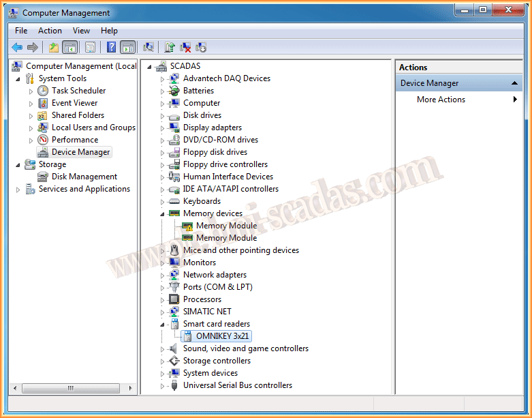Image resolution: width=532 pixels, height=418 pixels.
Task: Click the Up One Level folder icon
Action: pos(53,47)
